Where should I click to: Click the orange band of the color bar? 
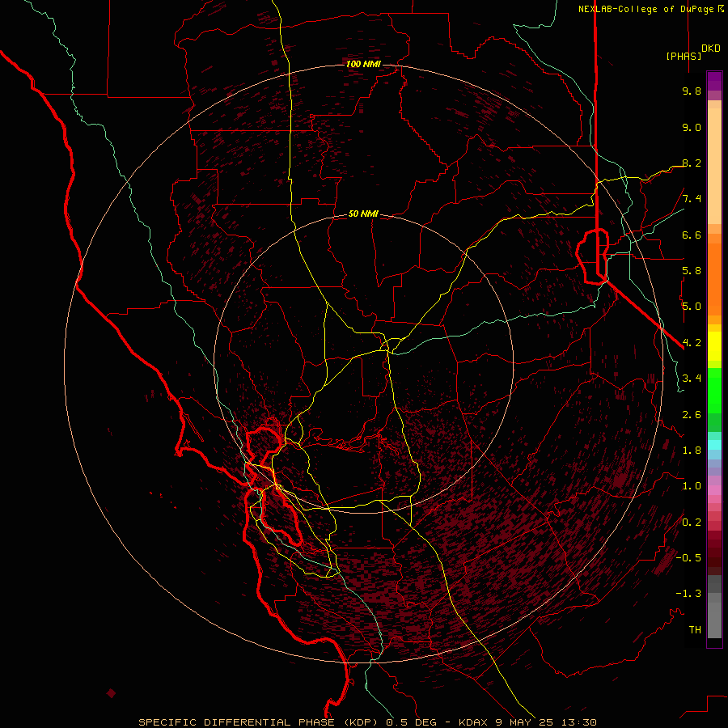[x=714, y=278]
